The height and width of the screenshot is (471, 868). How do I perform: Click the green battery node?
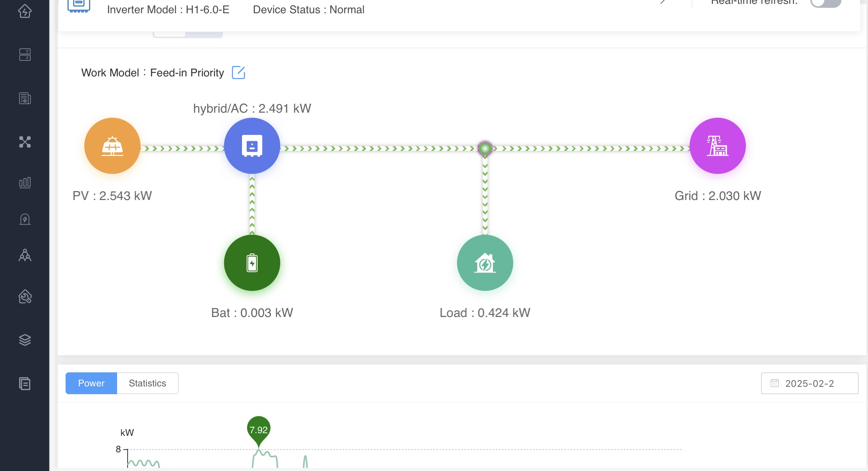[252, 263]
